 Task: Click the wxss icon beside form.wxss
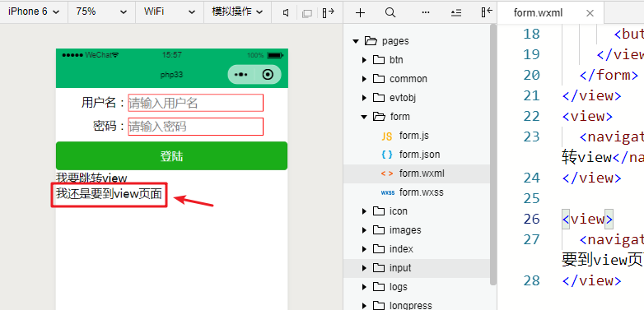coord(388,192)
